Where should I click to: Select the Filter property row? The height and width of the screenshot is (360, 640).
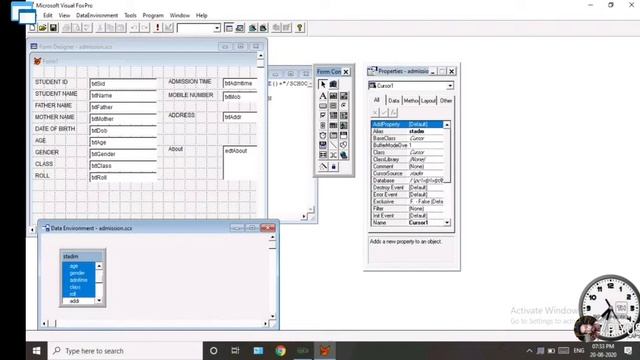click(407, 209)
